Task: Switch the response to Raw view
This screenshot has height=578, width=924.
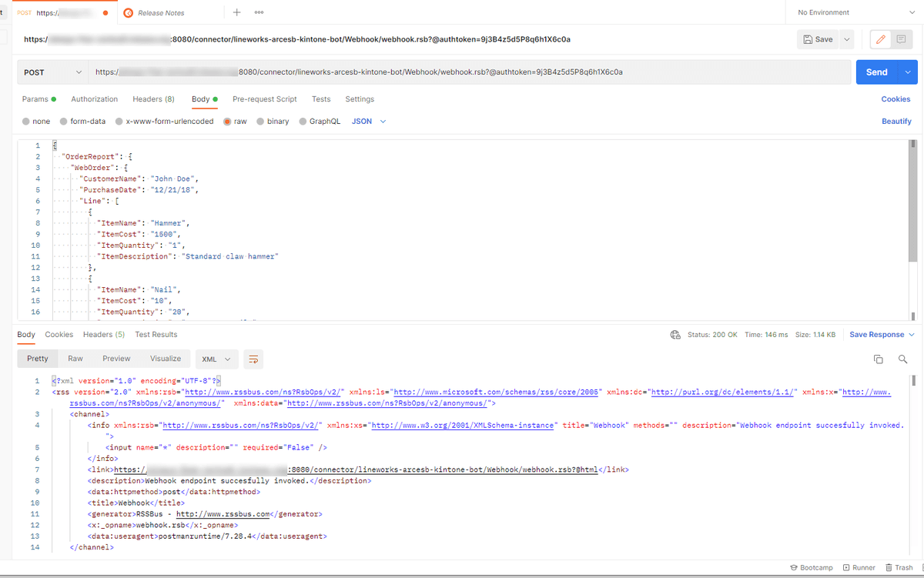Action: point(75,359)
